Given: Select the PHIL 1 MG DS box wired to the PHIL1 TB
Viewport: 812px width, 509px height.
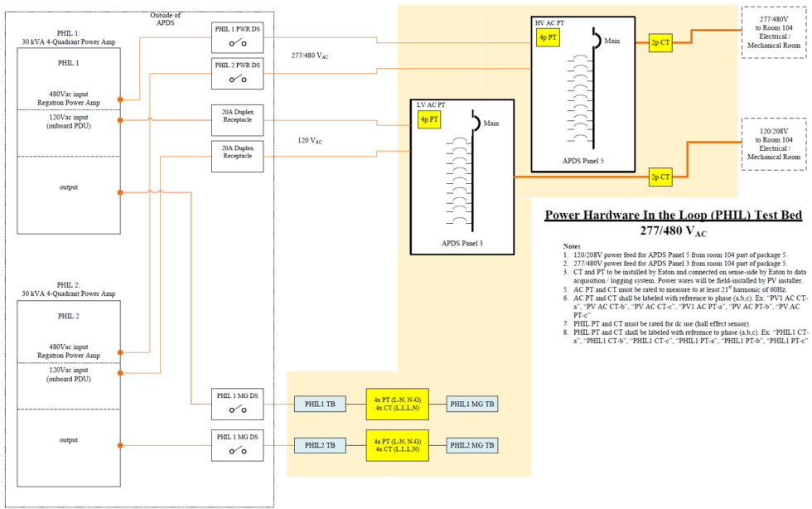Looking at the screenshot, I should click(x=237, y=404).
